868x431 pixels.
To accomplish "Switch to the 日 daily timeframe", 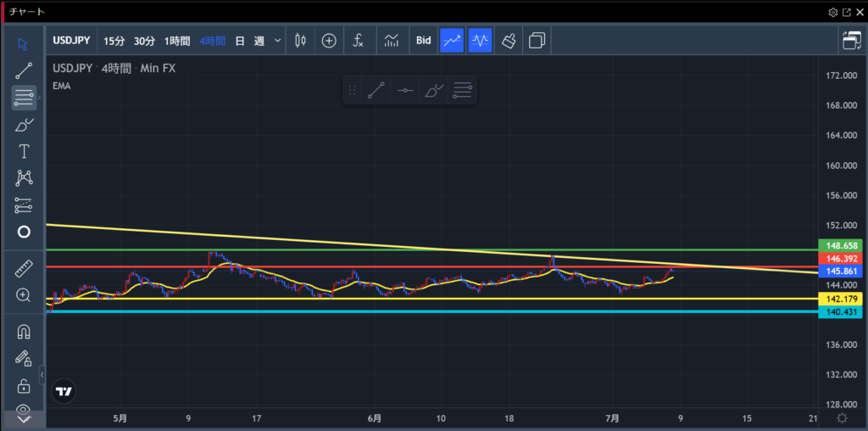I will (240, 41).
